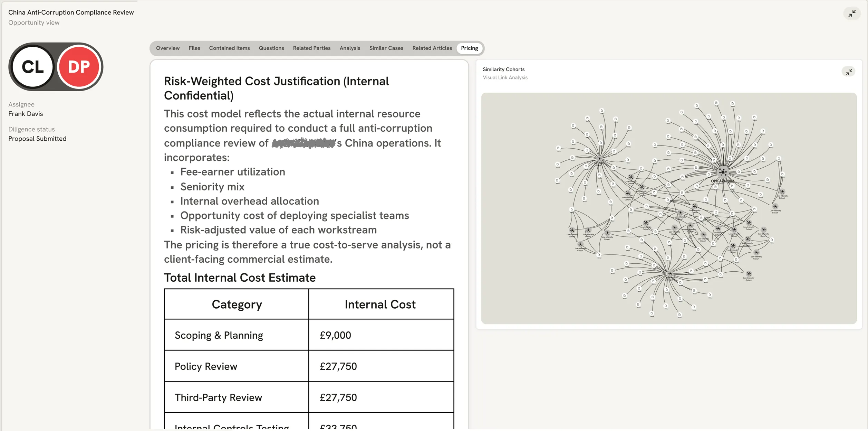This screenshot has width=868, height=431.
Task: Click the China Anti-Corruption Compliance Review title
Action: [x=71, y=12]
